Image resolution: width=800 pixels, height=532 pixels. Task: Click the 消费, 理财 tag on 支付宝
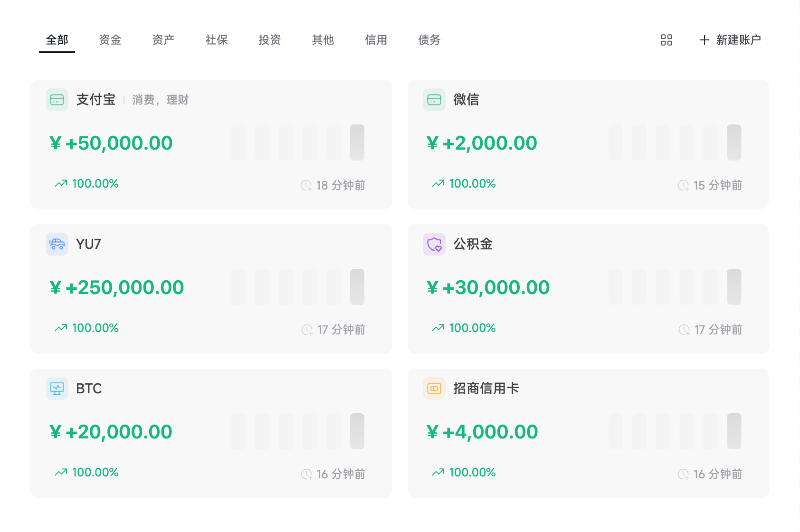click(x=161, y=100)
